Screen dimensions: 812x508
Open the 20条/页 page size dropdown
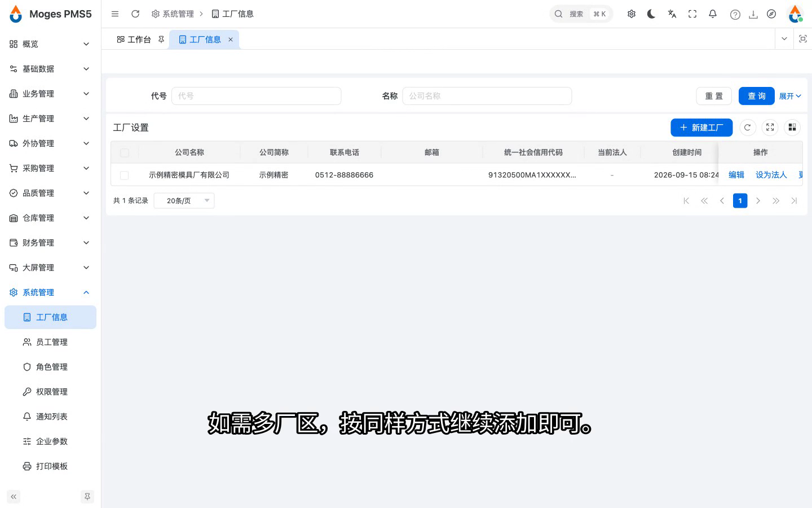pos(184,201)
